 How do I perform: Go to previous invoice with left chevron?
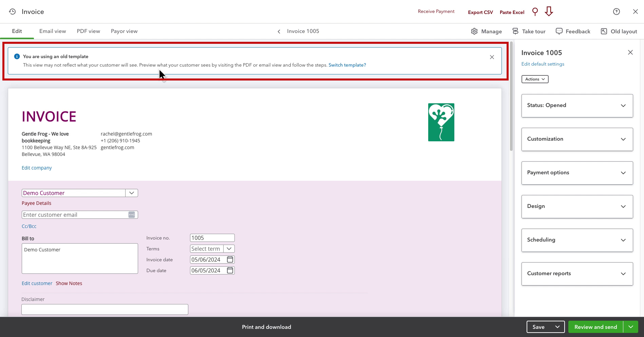point(279,32)
